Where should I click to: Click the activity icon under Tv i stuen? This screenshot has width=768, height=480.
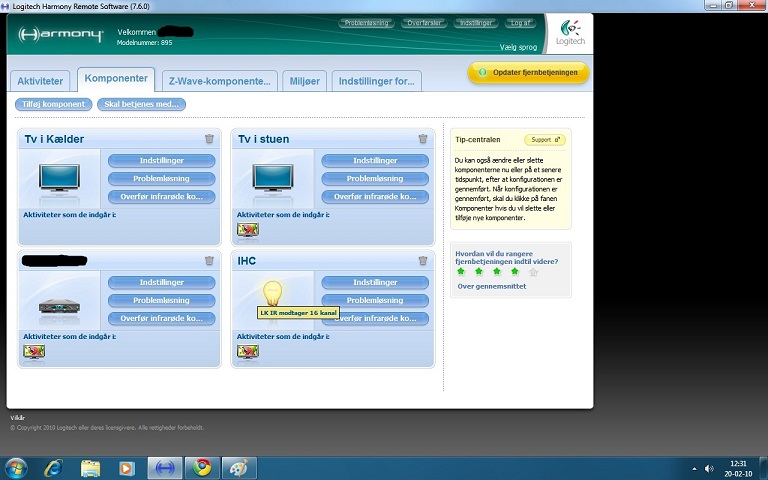[247, 230]
